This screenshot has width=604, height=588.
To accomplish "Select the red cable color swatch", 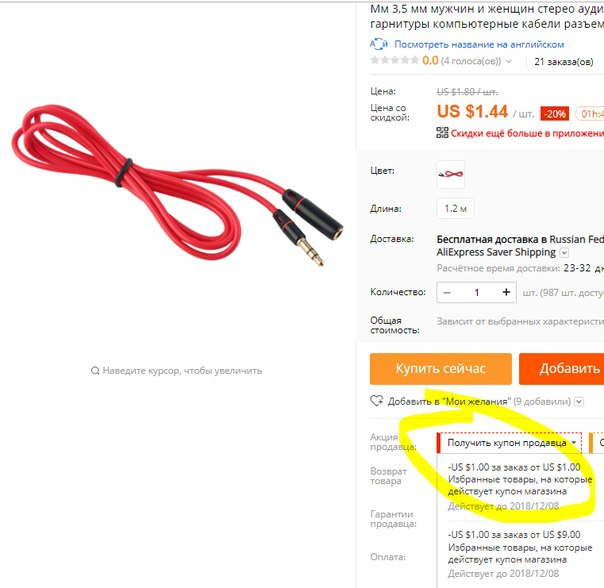I will pyautogui.click(x=450, y=174).
